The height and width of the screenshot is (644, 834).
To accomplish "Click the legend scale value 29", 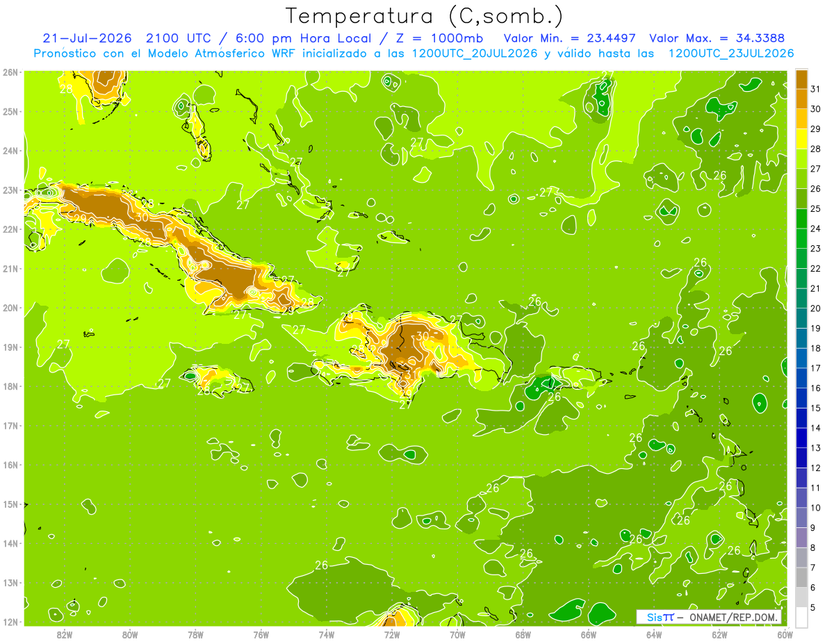I will tap(815, 129).
